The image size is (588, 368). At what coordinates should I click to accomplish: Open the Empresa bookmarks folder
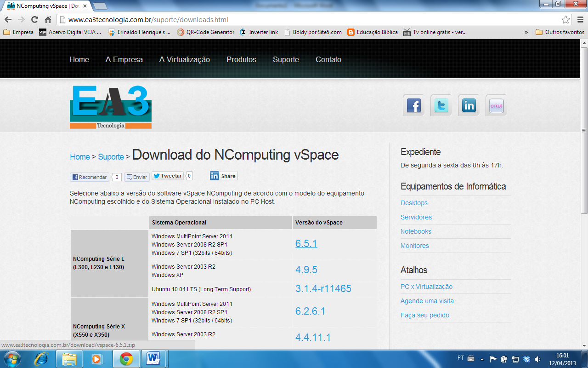(18, 32)
